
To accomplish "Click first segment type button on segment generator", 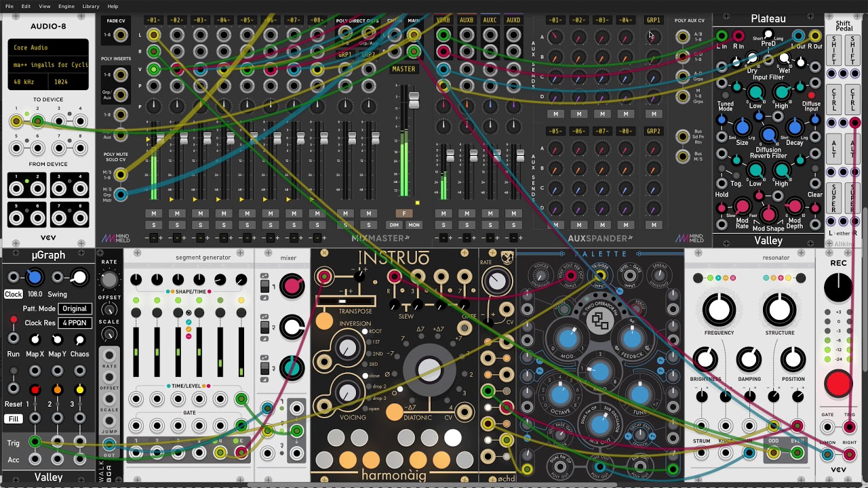I will point(136,312).
